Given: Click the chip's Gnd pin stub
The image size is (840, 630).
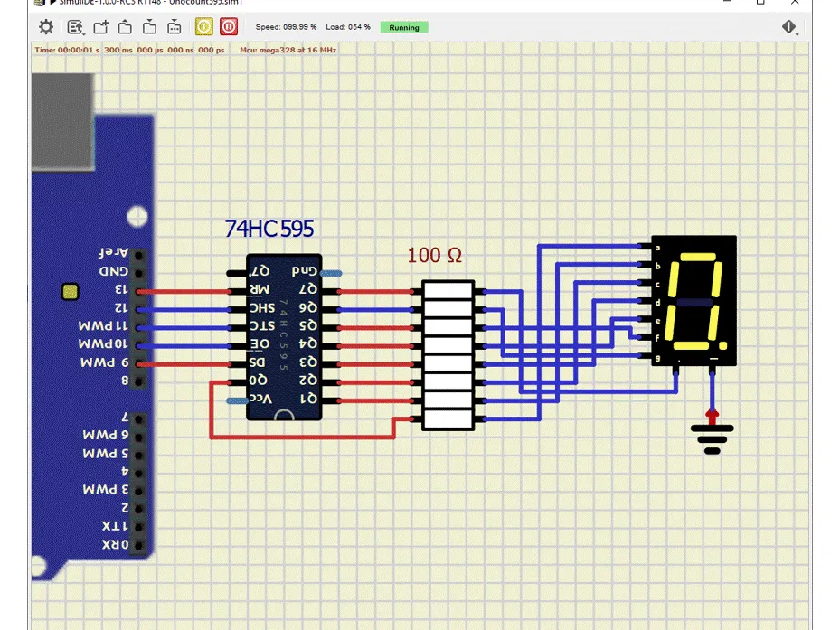Looking at the screenshot, I should click(x=331, y=273).
